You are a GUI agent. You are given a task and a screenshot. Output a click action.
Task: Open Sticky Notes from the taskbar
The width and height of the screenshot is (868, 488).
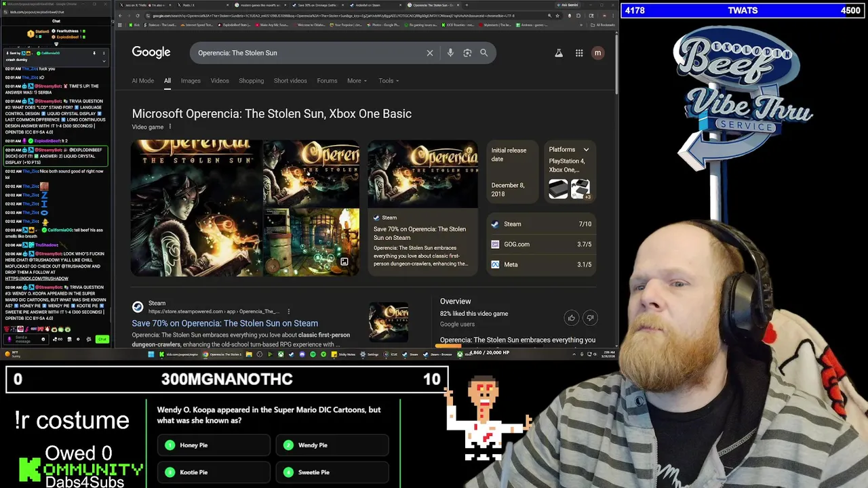(344, 353)
